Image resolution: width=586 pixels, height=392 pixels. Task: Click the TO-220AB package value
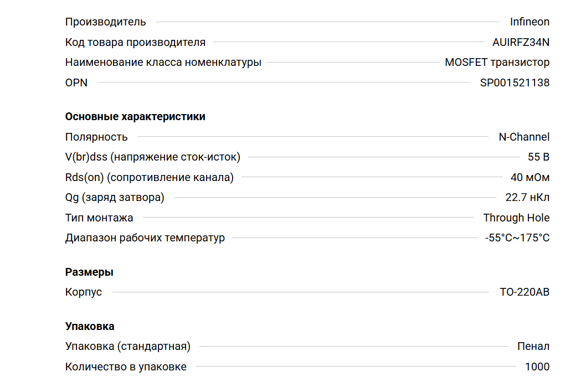tap(525, 292)
